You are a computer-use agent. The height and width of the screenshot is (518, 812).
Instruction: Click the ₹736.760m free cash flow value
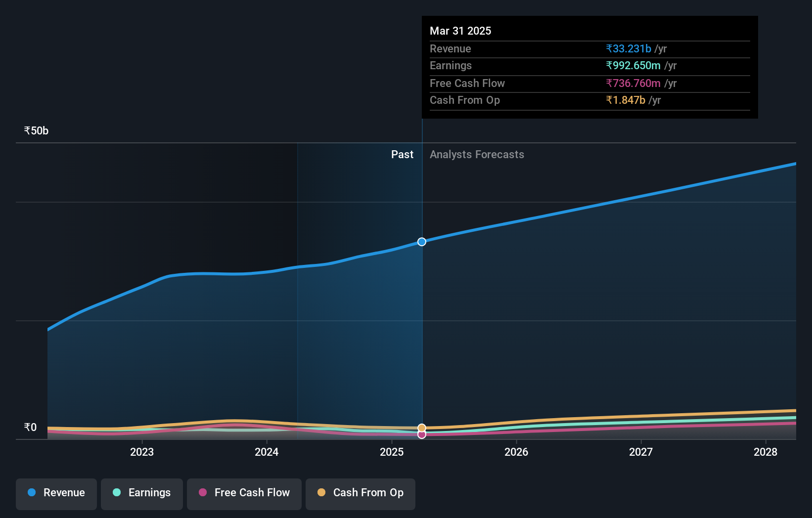633,83
